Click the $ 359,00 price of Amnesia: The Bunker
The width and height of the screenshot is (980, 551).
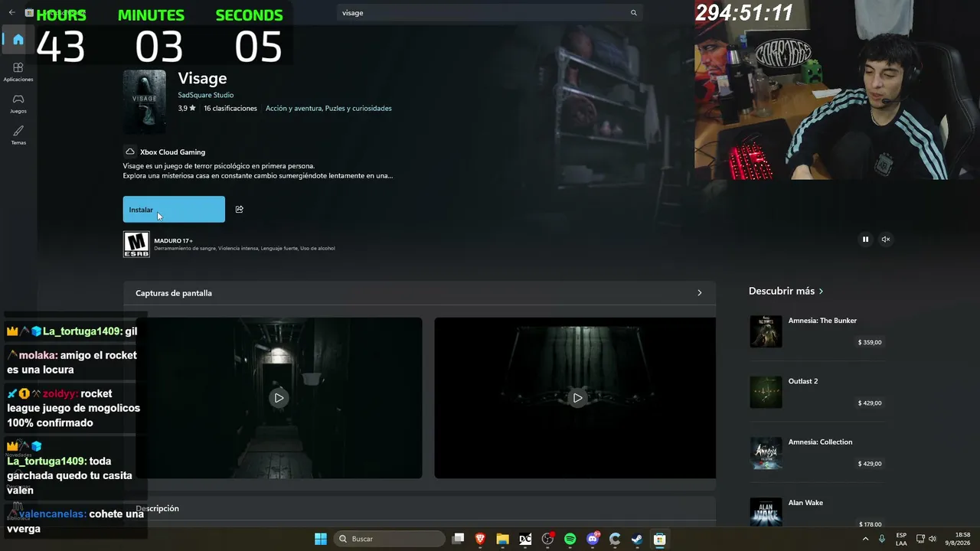[870, 342]
